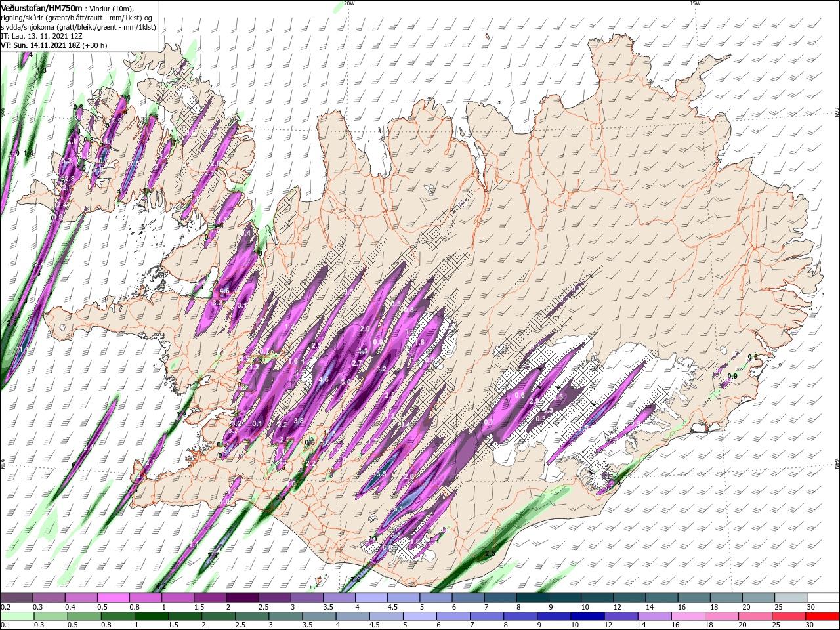Pick the violet rain swatch starting at 12
This screenshot has width=840, height=630.
click(621, 616)
